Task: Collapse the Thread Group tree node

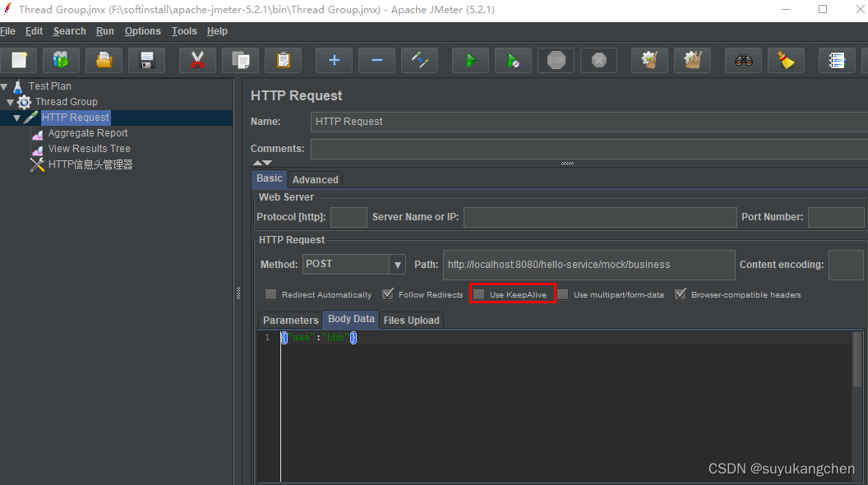Action: (10, 103)
